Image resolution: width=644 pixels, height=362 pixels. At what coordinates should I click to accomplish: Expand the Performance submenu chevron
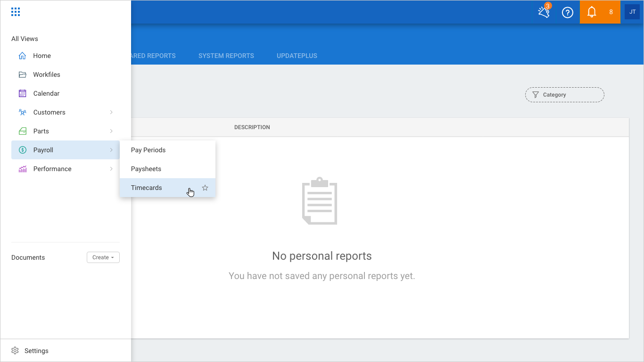click(111, 169)
